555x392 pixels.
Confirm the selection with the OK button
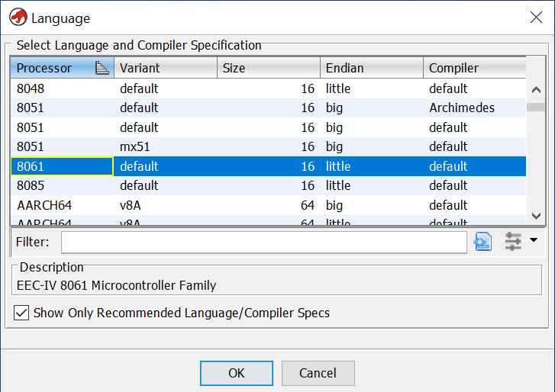237,373
